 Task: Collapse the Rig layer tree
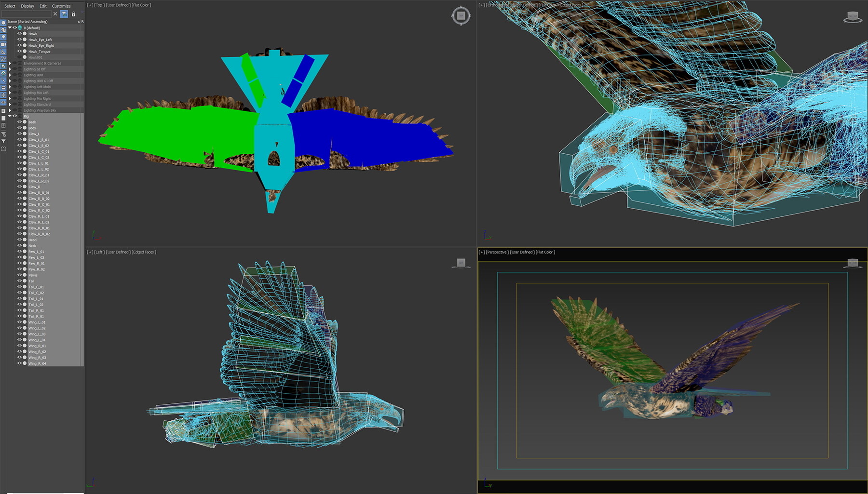pyautogui.click(x=10, y=116)
